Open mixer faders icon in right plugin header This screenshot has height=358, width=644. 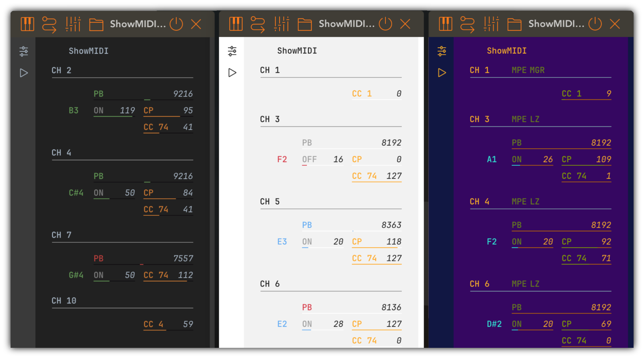[491, 24]
